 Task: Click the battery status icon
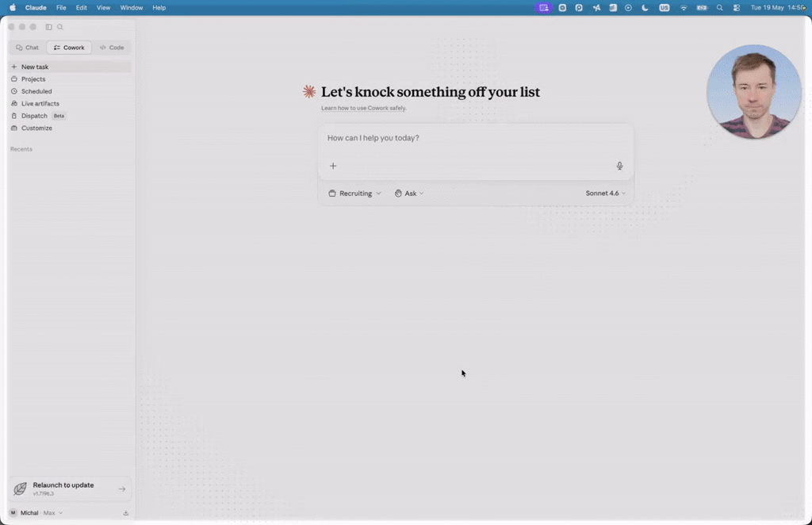point(702,8)
